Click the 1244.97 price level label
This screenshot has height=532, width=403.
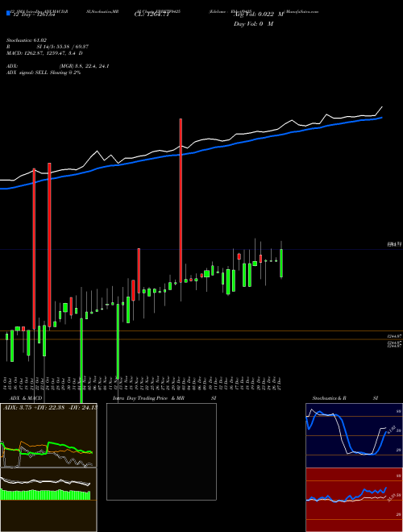click(394, 336)
